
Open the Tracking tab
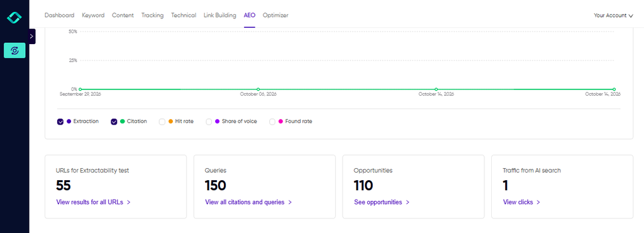[x=152, y=15]
